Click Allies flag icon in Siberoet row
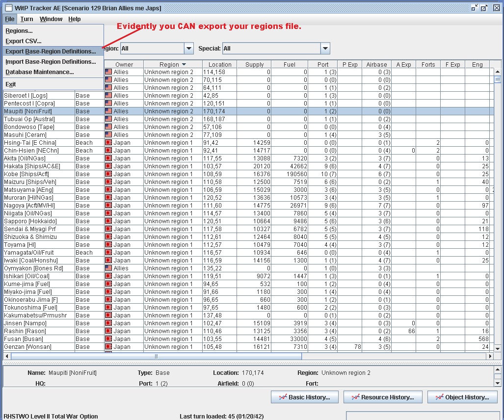 coord(108,96)
